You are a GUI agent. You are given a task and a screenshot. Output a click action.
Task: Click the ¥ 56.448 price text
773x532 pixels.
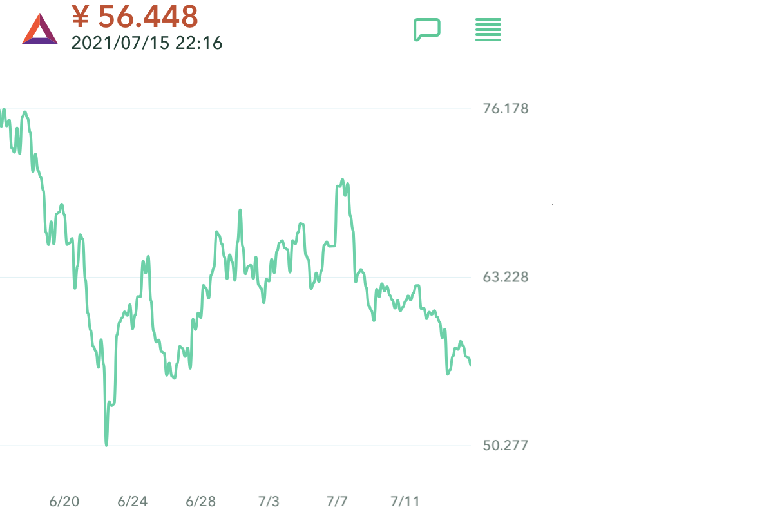(x=135, y=17)
